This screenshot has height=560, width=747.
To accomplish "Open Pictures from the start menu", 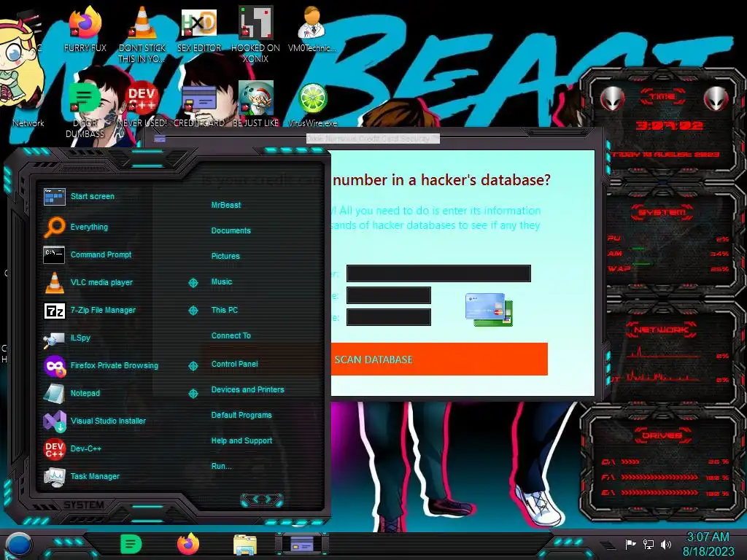I will (225, 256).
